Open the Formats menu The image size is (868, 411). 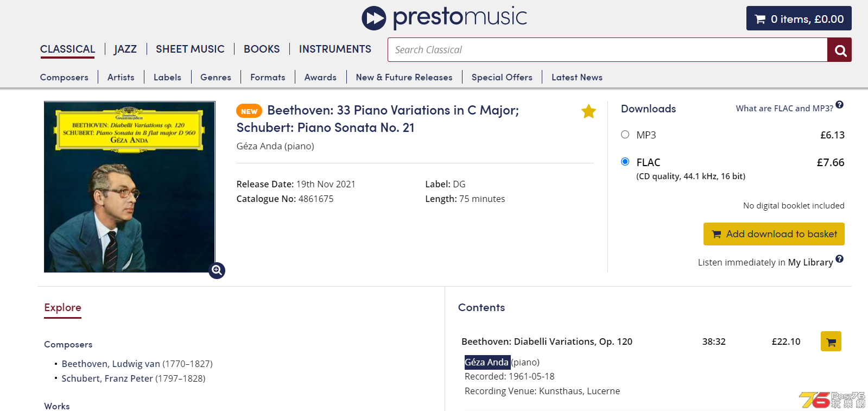point(268,77)
